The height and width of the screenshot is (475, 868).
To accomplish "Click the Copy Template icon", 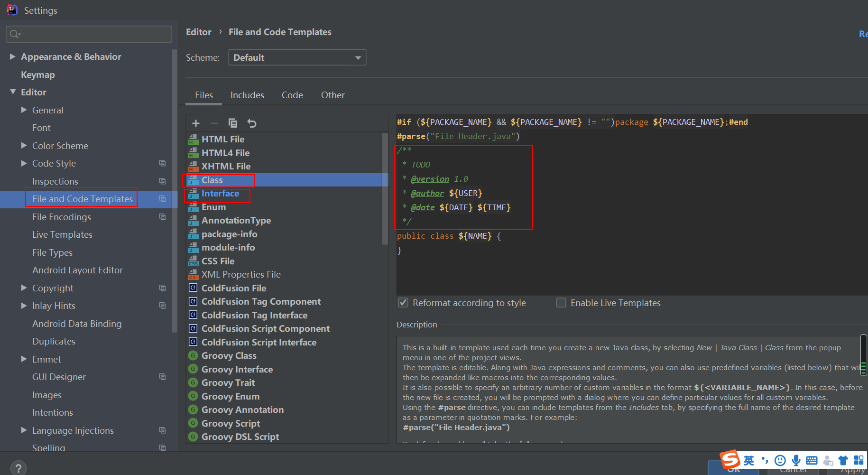I will click(x=233, y=123).
